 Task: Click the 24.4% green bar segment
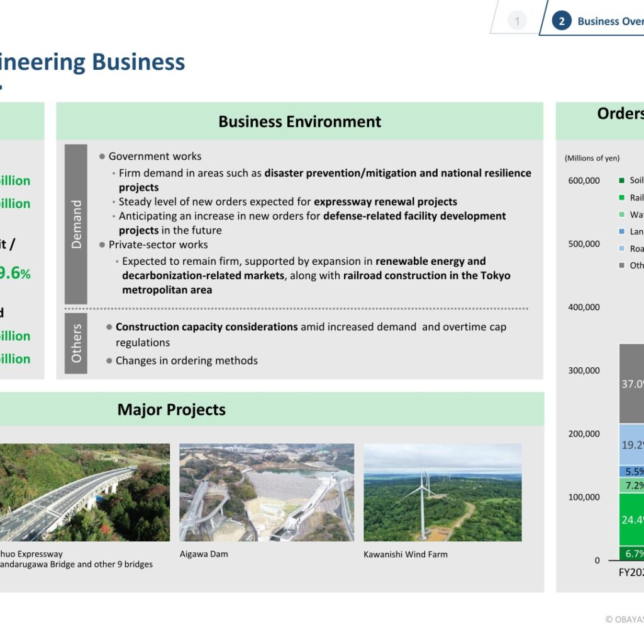click(631, 519)
